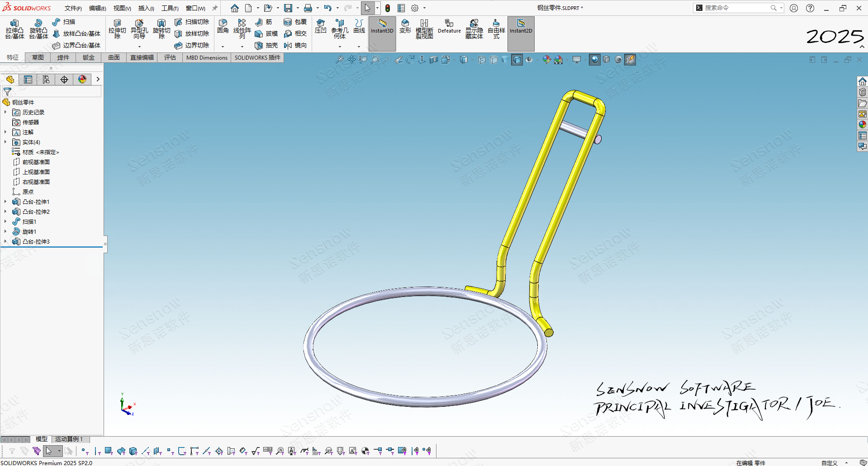Screen dimensions: 868x466
Task: Toggle the Instant3D mode button
Action: (x=382, y=27)
